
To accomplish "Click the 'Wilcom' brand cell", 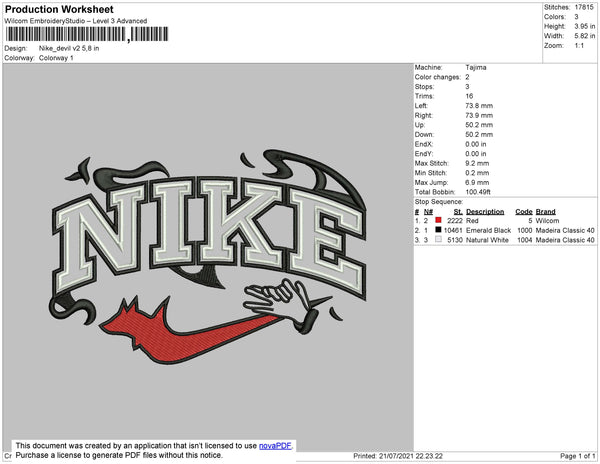I will [x=547, y=221].
